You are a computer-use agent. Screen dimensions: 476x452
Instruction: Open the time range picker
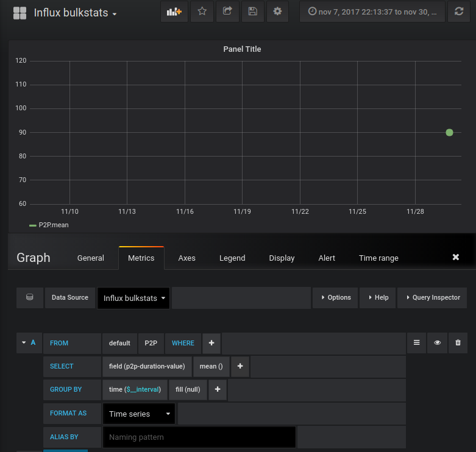[372, 12]
